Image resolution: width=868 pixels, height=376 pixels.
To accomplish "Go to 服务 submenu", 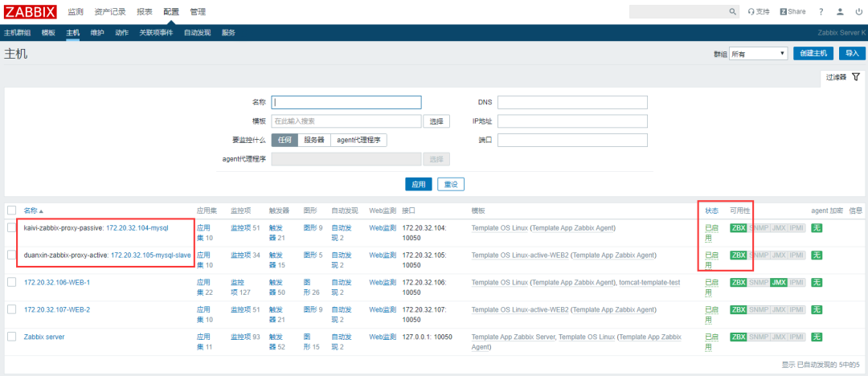I will click(228, 33).
